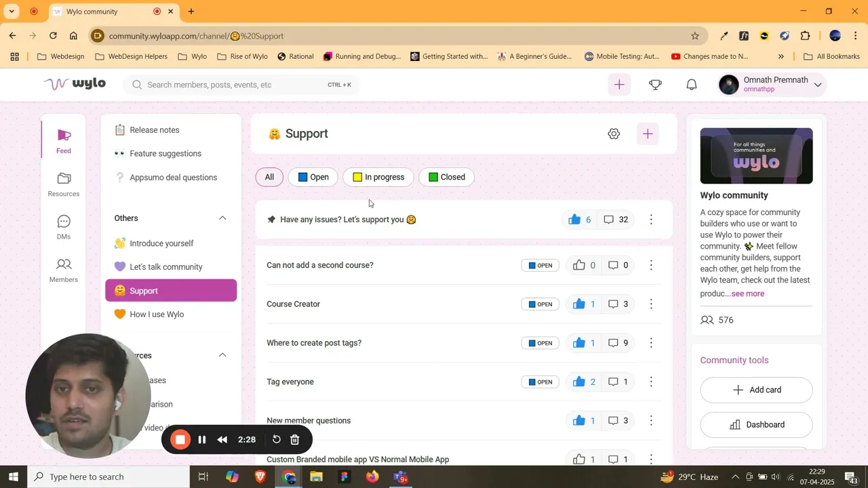
Task: Open comments on pinned 'Have any issues?' post
Action: [616, 220]
